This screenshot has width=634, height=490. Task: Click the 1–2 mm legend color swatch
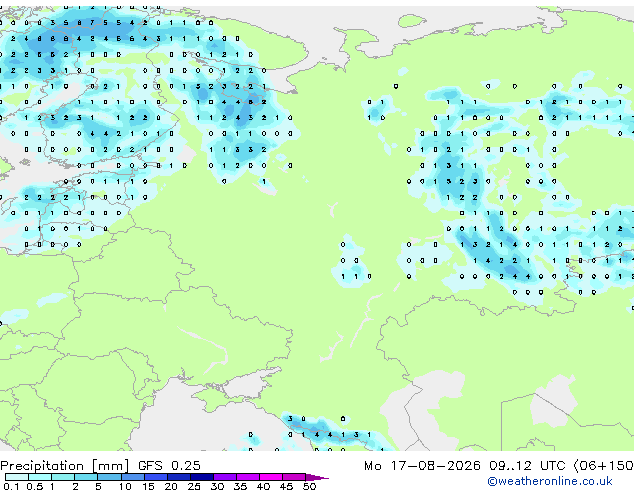63,477
